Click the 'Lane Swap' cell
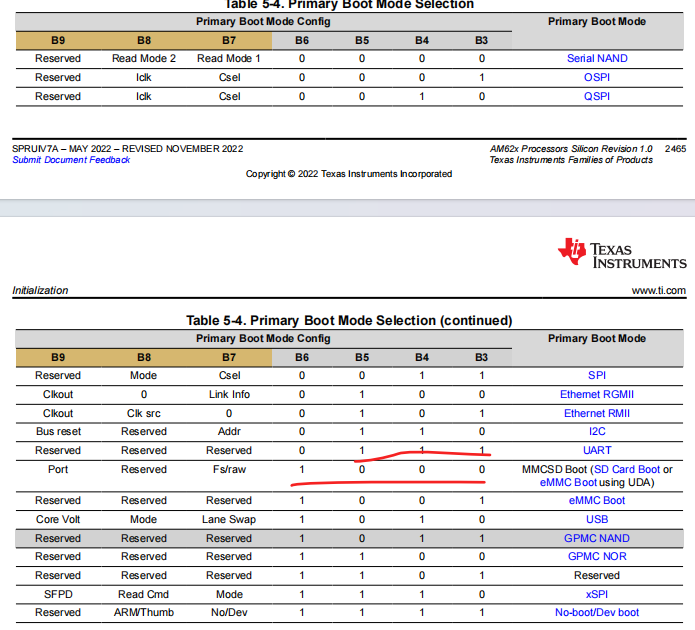The image size is (695, 630). (x=229, y=520)
